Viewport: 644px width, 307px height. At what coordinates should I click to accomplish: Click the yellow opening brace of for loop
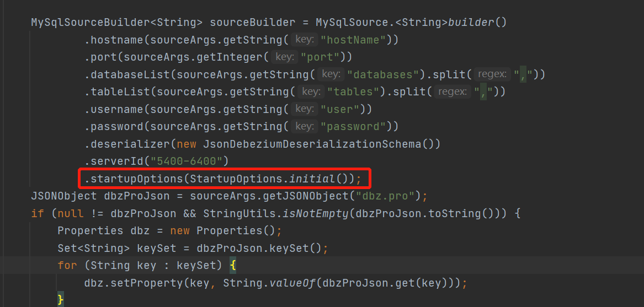click(233, 266)
